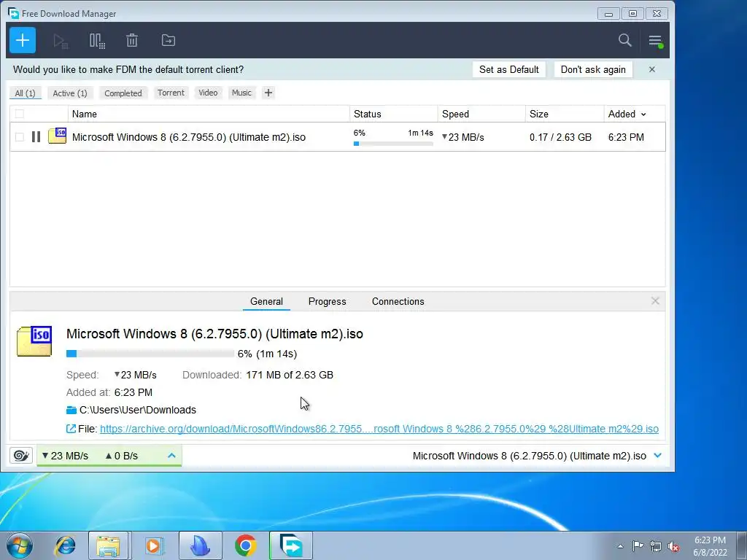Click the details panel progress bar
Screen dimensions: 747x560
coord(150,354)
